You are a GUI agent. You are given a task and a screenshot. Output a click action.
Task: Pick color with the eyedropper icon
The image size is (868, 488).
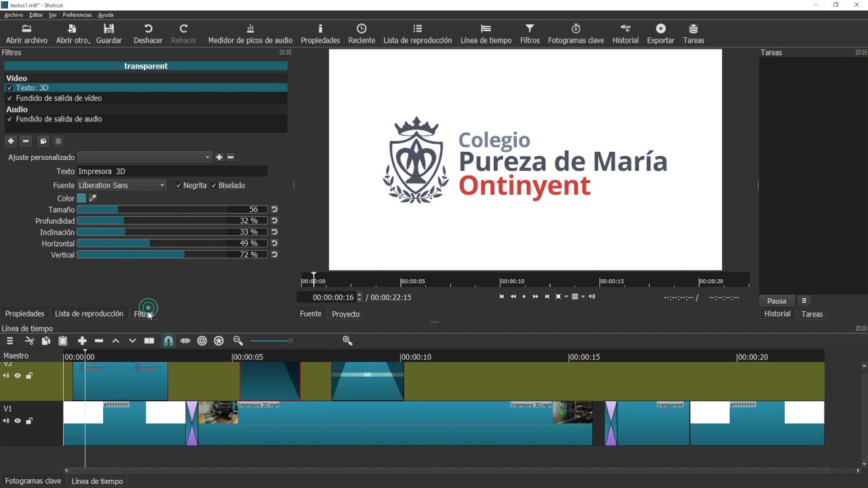(93, 198)
